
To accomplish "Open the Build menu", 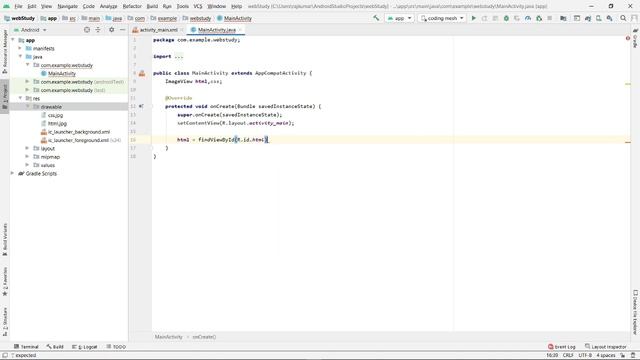I will click(152, 7).
